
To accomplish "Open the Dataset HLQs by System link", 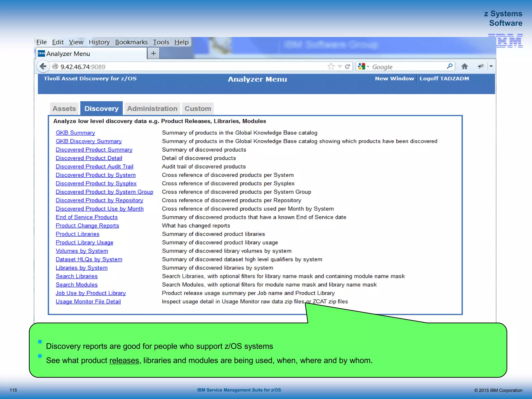I will [89, 260].
